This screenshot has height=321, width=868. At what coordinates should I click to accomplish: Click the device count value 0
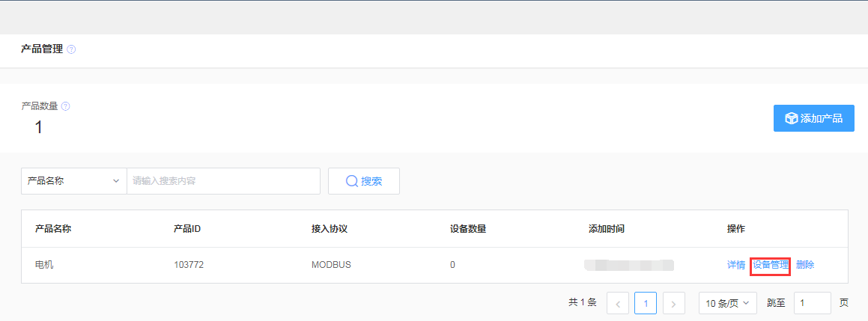point(453,265)
